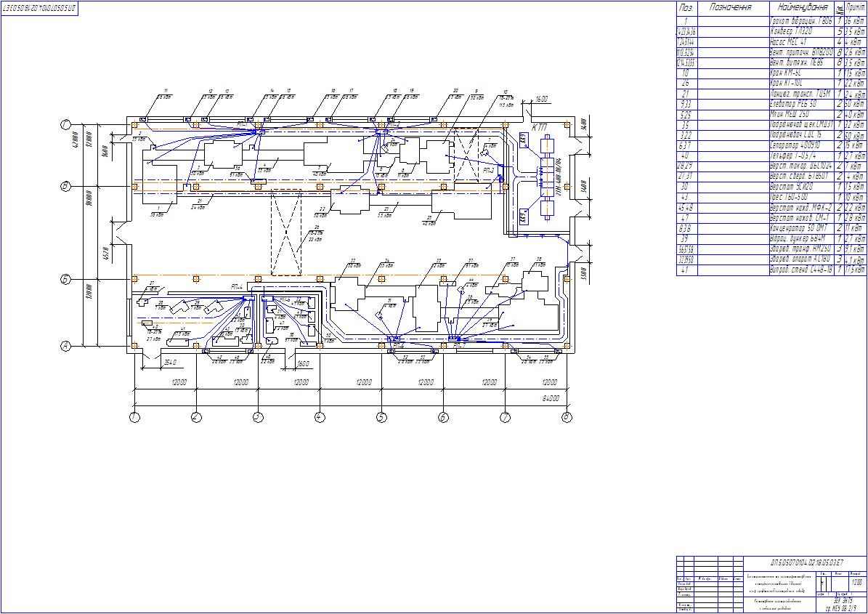Image resolution: width=868 pixels, height=614 pixels.
Task: Select the 'Випроб. стенд С448-18' entry
Action: pyautogui.click(x=802, y=270)
